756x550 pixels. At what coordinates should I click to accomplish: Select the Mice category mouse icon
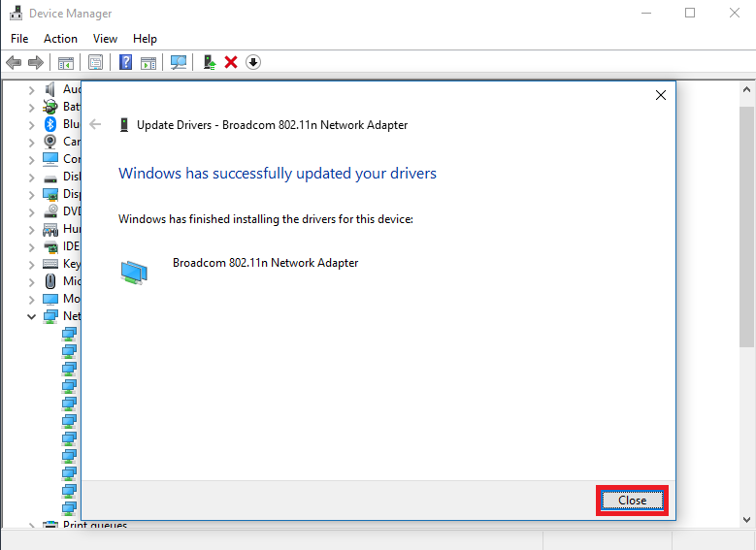click(50, 281)
